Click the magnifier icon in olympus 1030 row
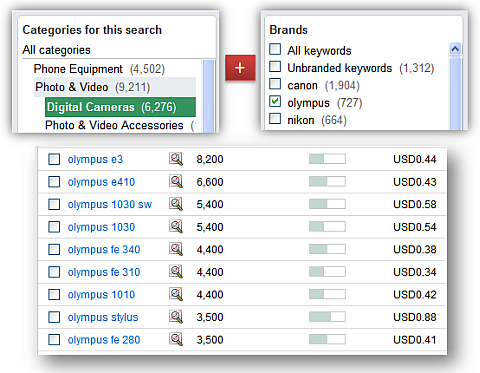 pyautogui.click(x=176, y=227)
